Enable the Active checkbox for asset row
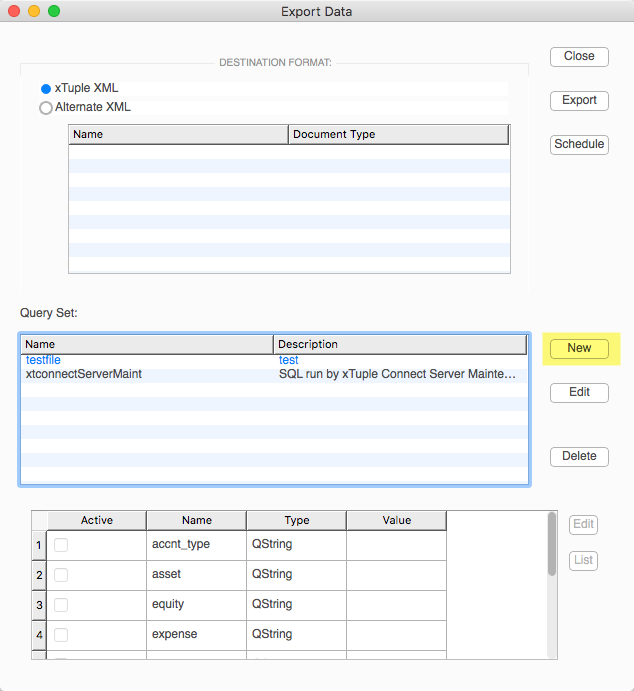Image resolution: width=634 pixels, height=691 pixels. (x=61, y=575)
